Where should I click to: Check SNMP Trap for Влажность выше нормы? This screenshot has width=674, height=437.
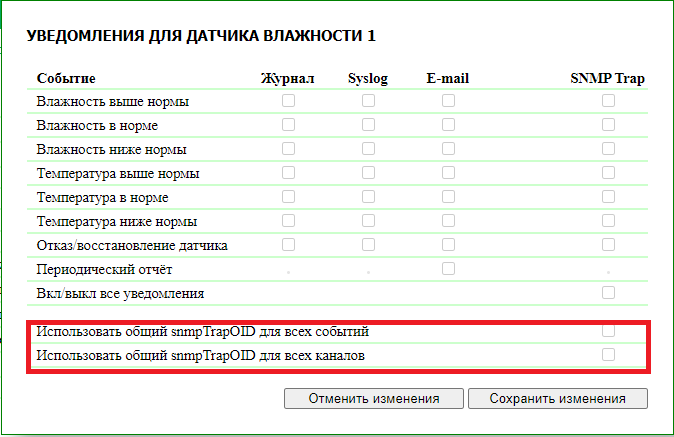[x=608, y=101]
